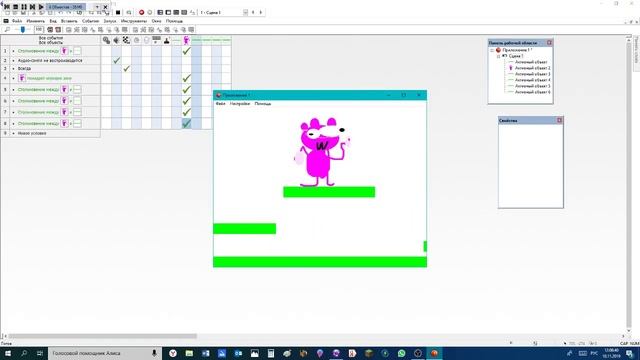The width and height of the screenshot is (640, 360).
Task: Select 'Активный объект 5' in workspace tree
Action: pos(532,86)
